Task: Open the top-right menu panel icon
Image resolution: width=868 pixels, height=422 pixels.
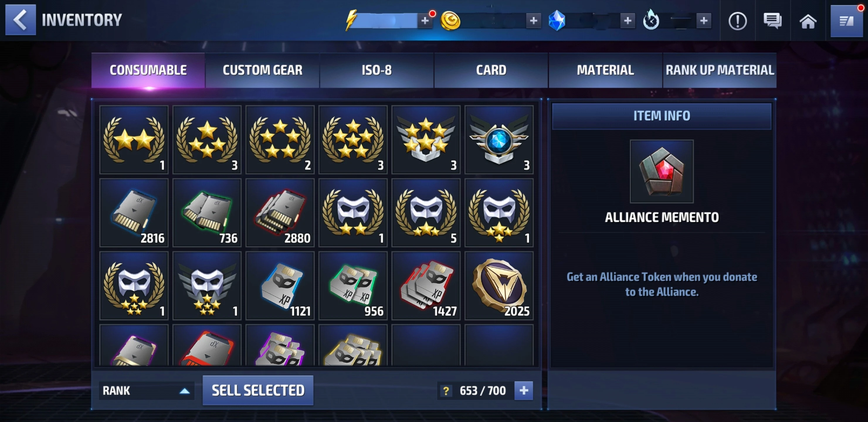Action: tap(846, 21)
